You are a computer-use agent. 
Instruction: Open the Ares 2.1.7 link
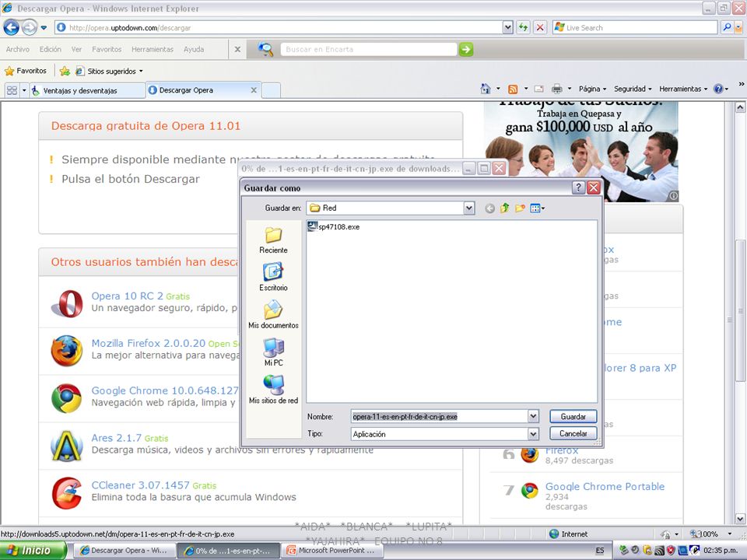click(x=116, y=438)
